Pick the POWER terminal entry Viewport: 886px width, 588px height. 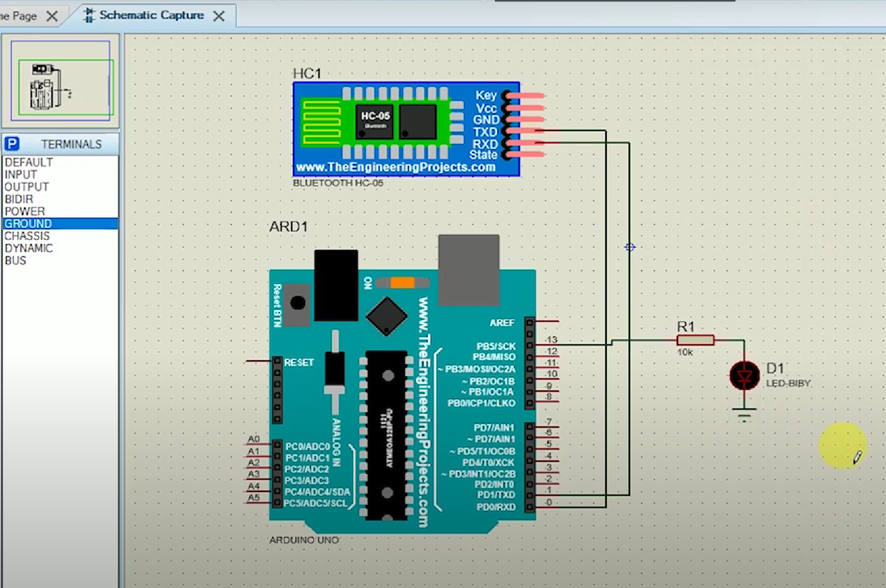click(24, 211)
